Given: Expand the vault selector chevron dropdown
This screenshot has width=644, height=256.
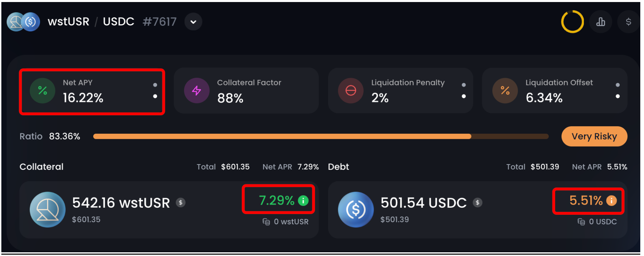Looking at the screenshot, I should click(x=193, y=22).
